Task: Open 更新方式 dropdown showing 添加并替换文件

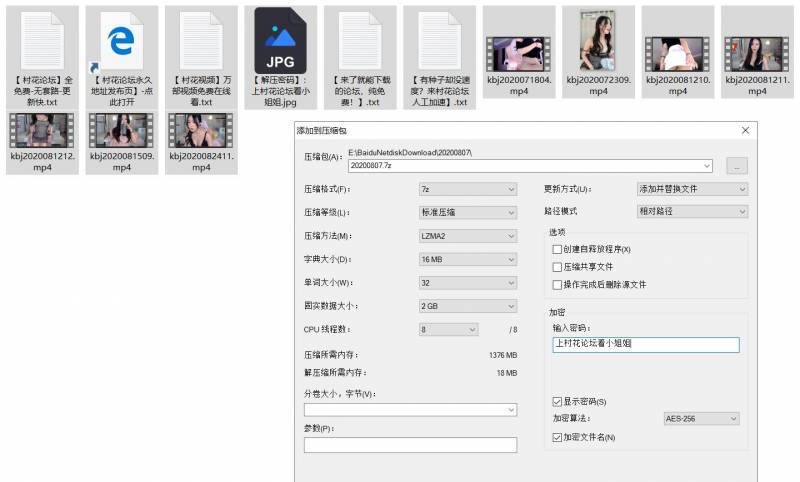Action: (692, 189)
